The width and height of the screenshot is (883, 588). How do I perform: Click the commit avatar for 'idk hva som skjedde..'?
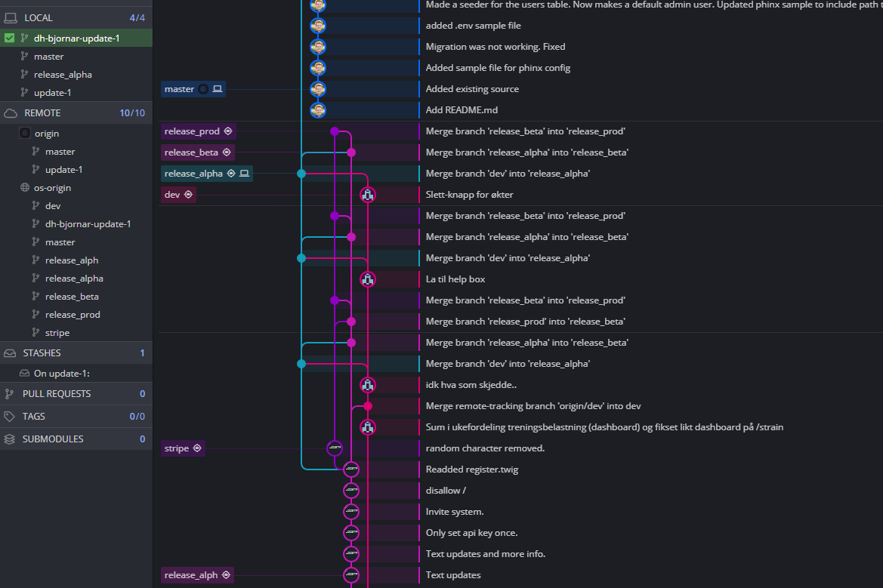point(368,385)
